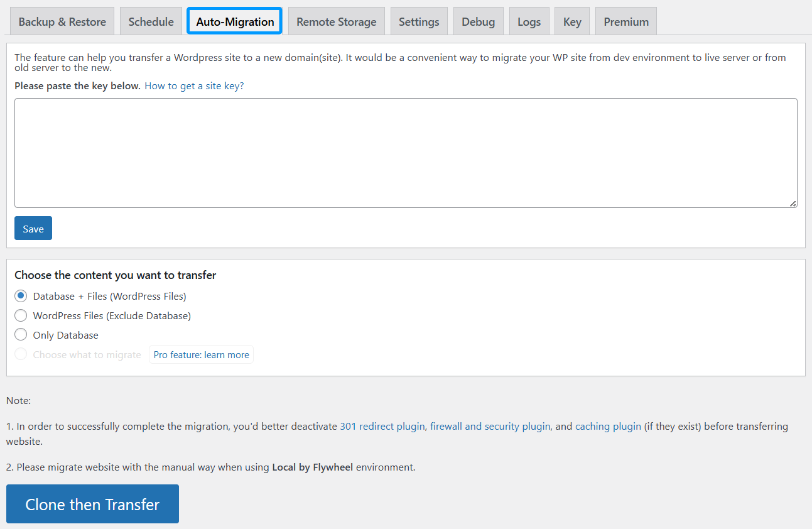
Task: View the Logs tab
Action: pyautogui.click(x=529, y=21)
